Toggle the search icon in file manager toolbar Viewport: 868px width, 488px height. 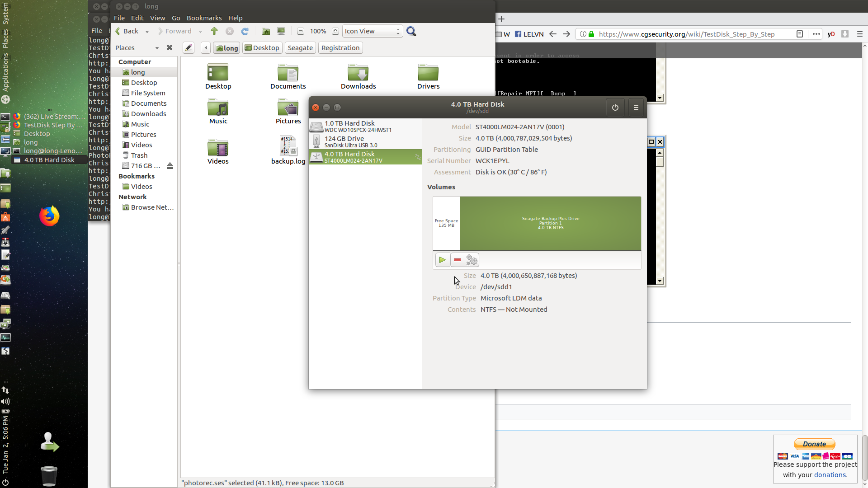tap(411, 31)
